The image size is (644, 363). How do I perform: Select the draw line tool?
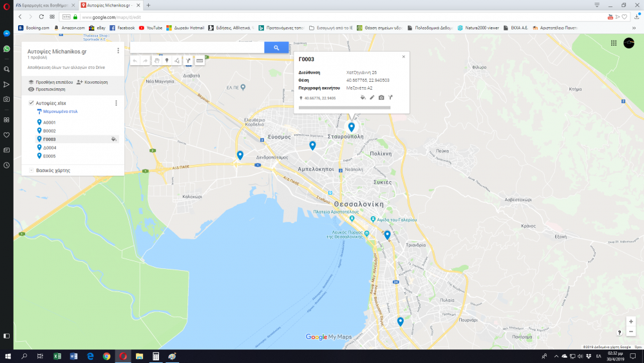[x=177, y=60]
